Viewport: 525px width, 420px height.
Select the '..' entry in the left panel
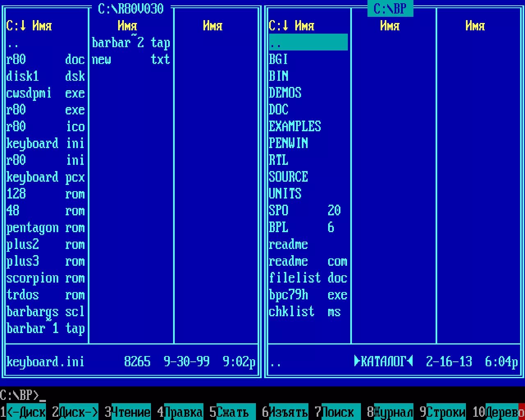[46, 42]
